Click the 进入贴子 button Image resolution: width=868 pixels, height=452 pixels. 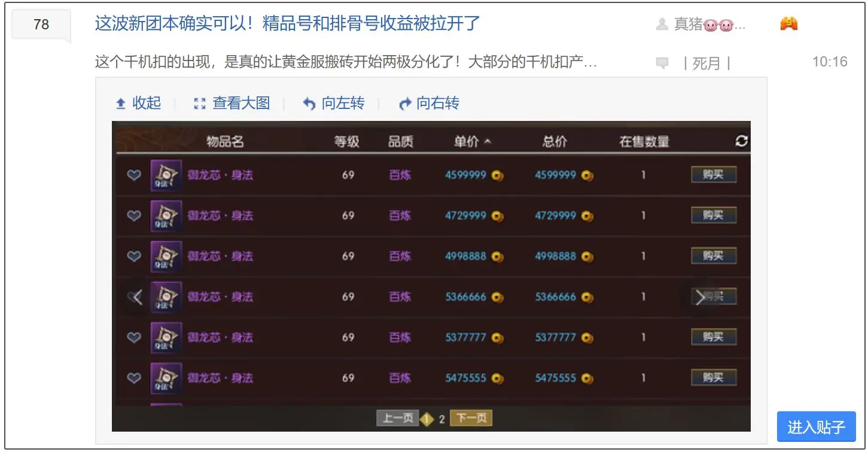pos(816,427)
